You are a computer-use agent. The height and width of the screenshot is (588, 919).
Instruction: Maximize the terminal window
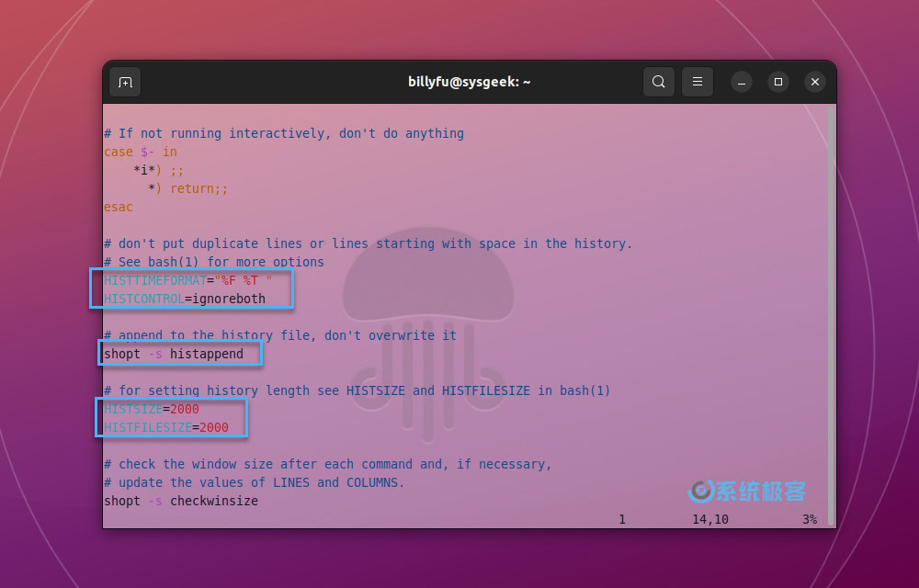[x=778, y=82]
